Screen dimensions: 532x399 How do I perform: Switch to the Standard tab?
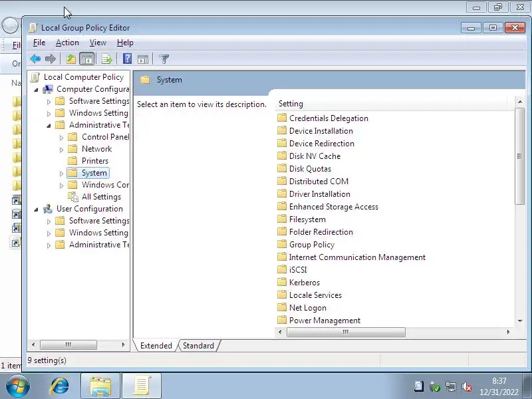pyautogui.click(x=198, y=346)
